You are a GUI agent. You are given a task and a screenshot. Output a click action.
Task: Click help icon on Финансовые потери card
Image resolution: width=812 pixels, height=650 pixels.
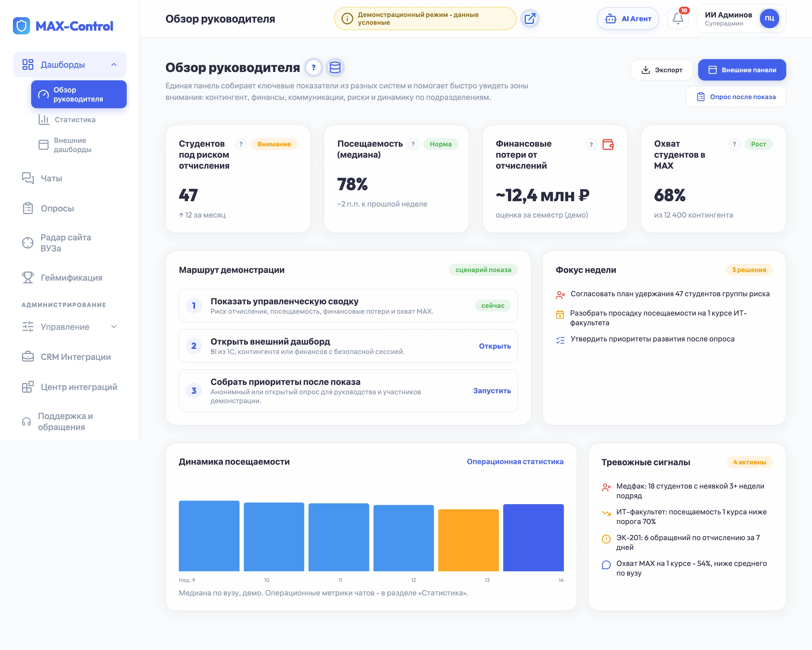(x=591, y=144)
